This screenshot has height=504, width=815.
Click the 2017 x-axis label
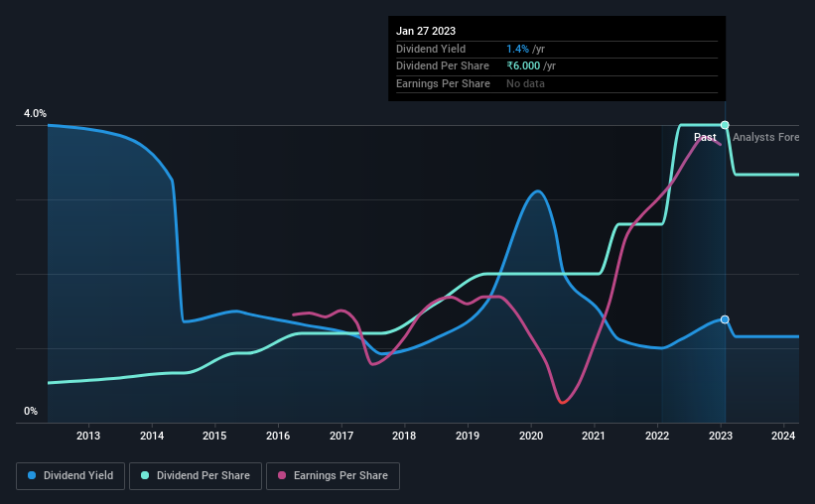(341, 436)
